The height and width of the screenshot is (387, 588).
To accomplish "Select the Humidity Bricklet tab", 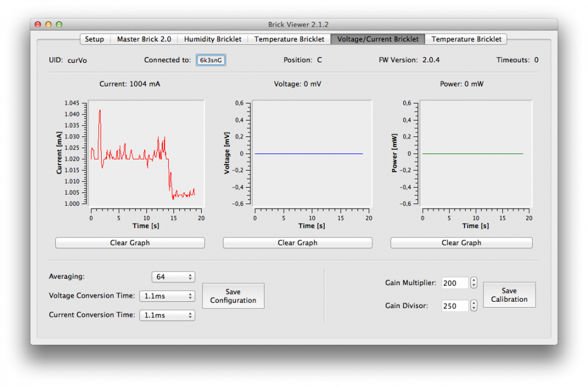I will (212, 39).
